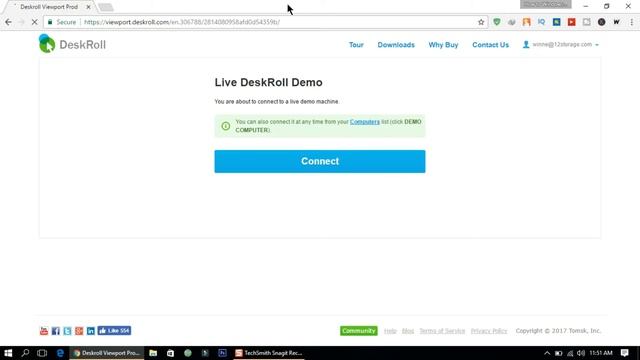Open battery status in system tray
The height and width of the screenshot is (360, 640).
pos(558,353)
